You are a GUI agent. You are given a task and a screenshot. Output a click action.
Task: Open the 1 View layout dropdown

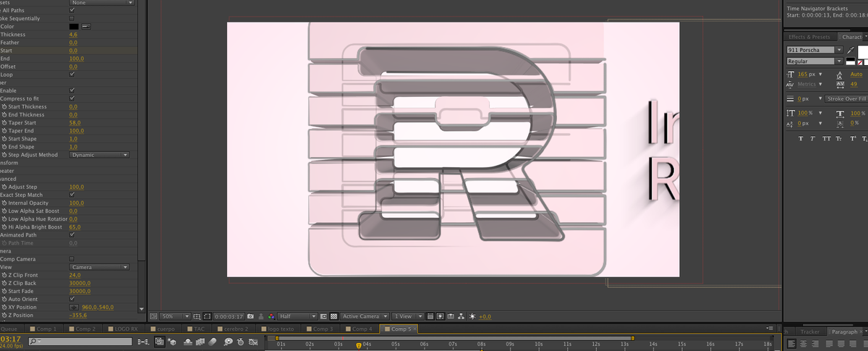408,316
